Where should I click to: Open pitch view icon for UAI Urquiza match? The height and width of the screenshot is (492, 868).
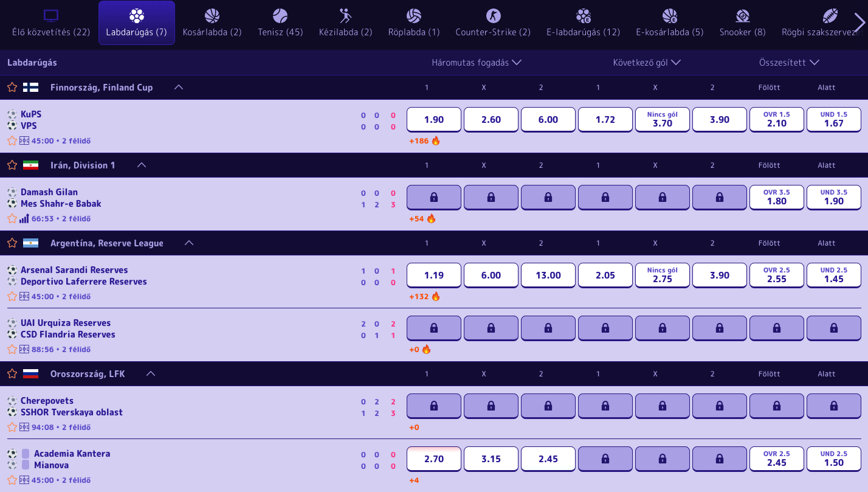click(24, 350)
